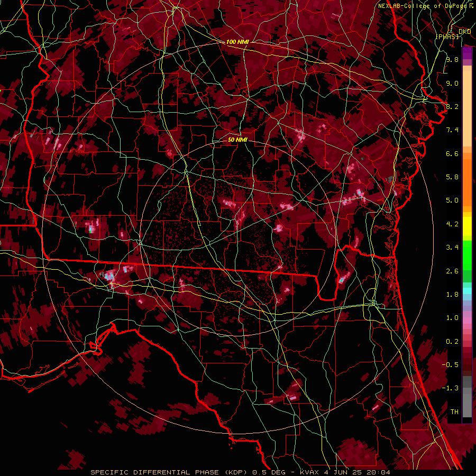Pick the pink swatch beside 1.0

(467, 321)
